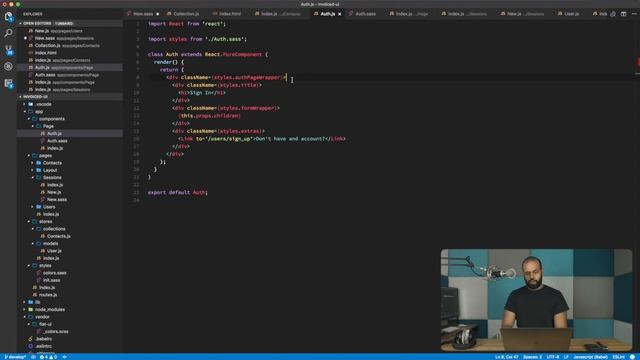Collapse the styles folder
Image resolution: width=640 pixels, height=360 pixels.
click(29, 266)
